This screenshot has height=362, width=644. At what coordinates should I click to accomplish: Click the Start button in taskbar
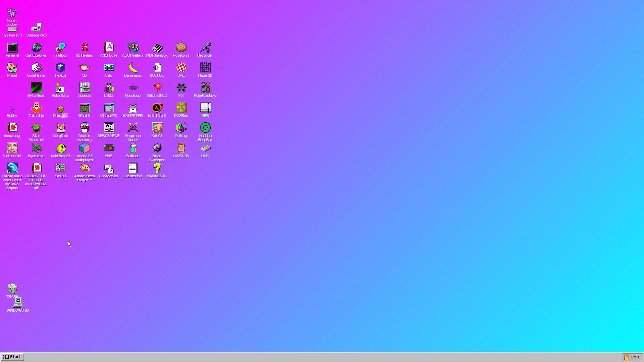(x=12, y=357)
